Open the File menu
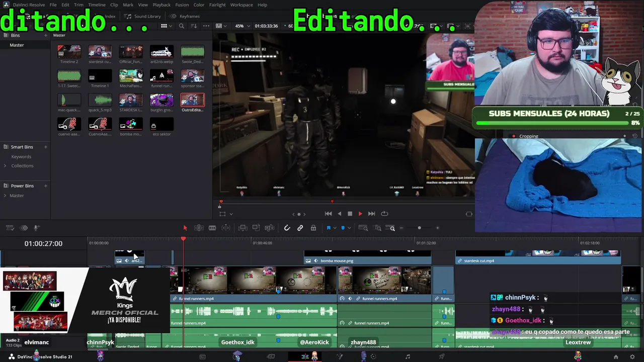This screenshot has height=362, width=644. click(x=53, y=5)
